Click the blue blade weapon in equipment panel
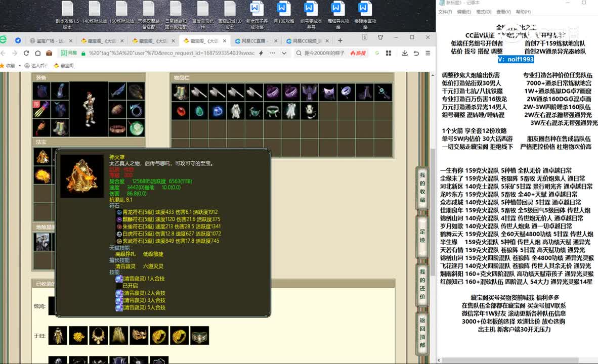The width and height of the screenshot is (598, 364). pos(117,90)
